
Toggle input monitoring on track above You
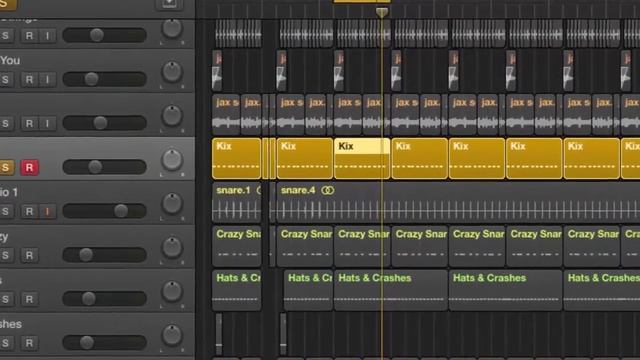coord(47,36)
